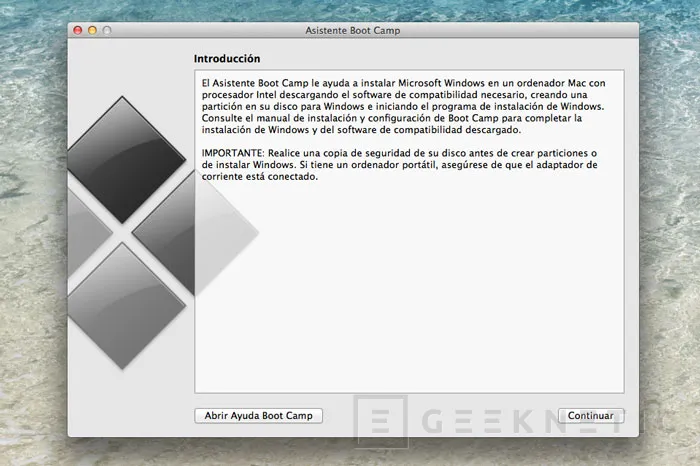Click the Asistente Boot Camp title text
Screen dimensions: 700x466
353,30
